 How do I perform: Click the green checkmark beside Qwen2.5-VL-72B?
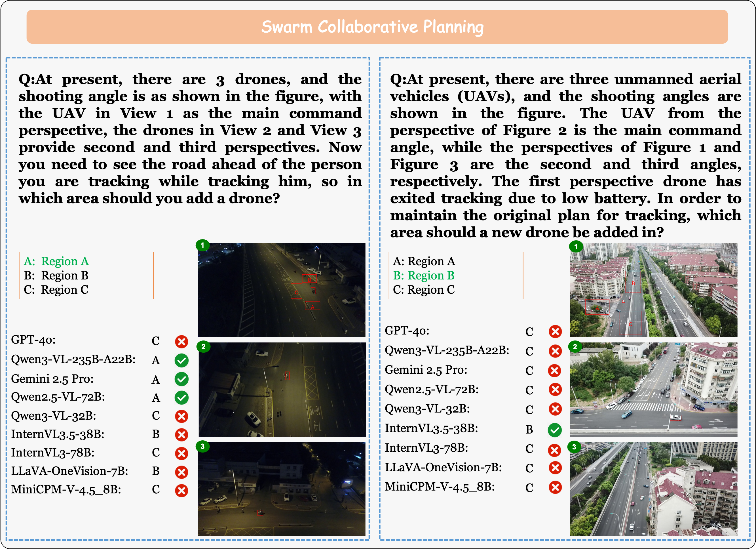[182, 397]
